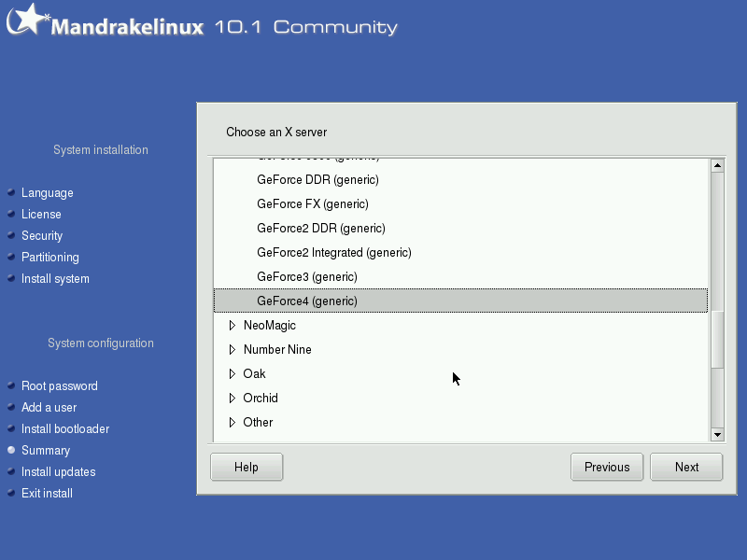Expand the Orchid vendor list
Screen dimensions: 747x560
232,399
